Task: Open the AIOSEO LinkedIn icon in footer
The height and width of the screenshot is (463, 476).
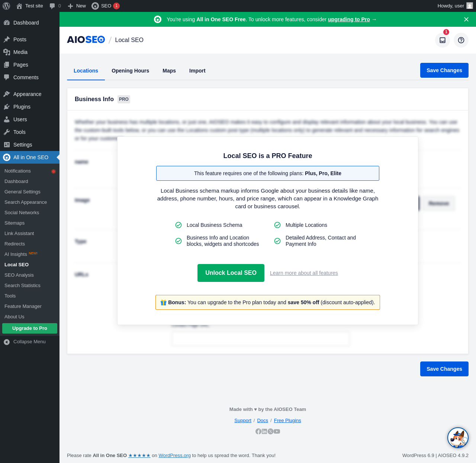Action: (264, 431)
